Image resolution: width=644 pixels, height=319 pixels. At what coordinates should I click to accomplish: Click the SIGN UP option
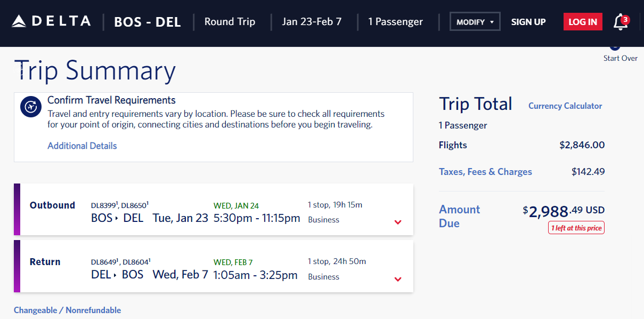[528, 22]
